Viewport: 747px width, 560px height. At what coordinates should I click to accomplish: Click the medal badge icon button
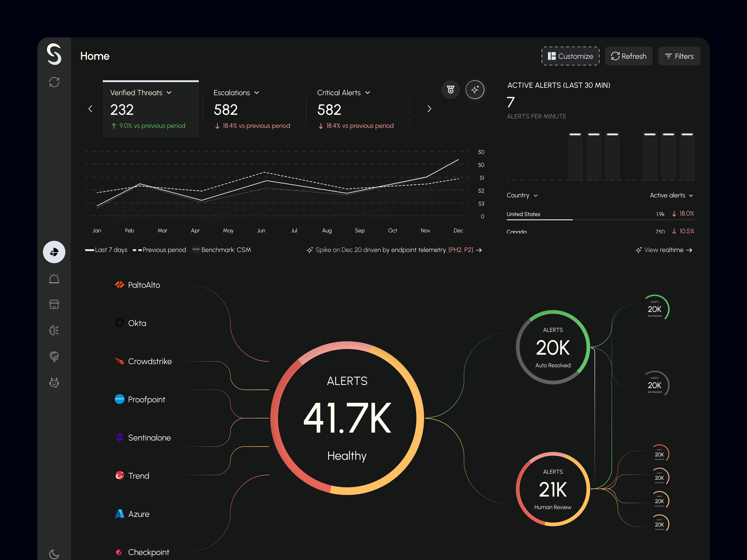451,89
